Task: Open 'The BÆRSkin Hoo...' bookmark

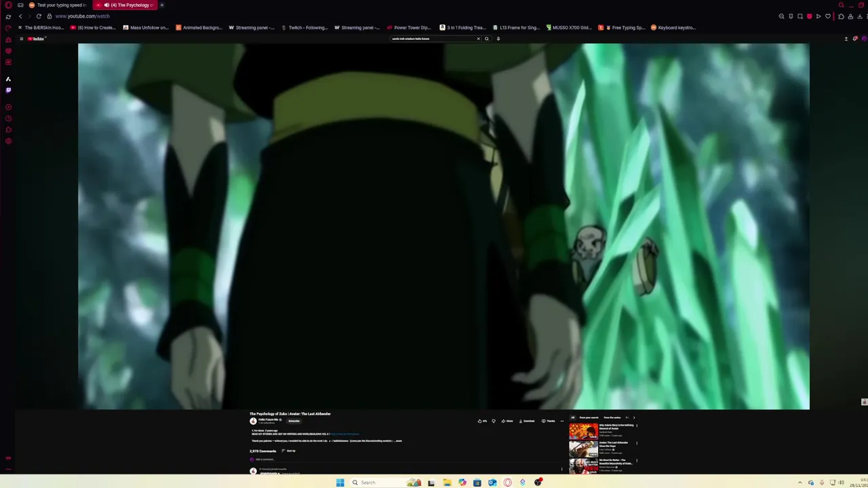Action: [x=41, y=28]
